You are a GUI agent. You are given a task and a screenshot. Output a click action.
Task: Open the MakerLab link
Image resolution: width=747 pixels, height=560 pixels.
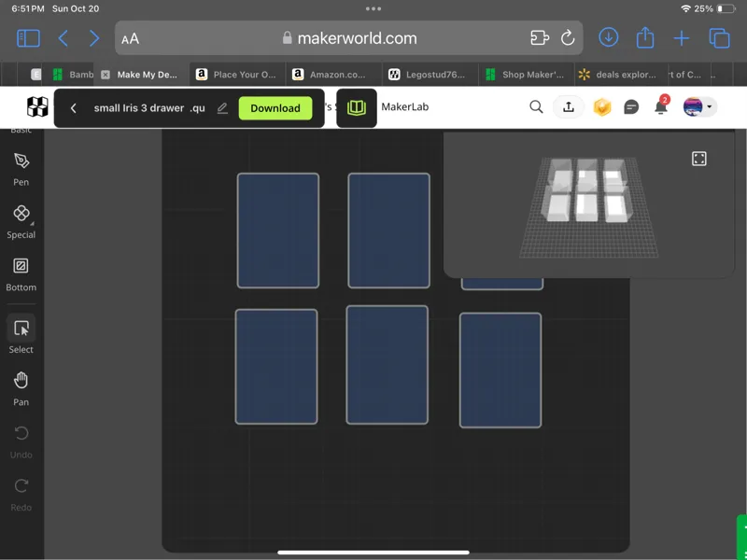tap(404, 107)
